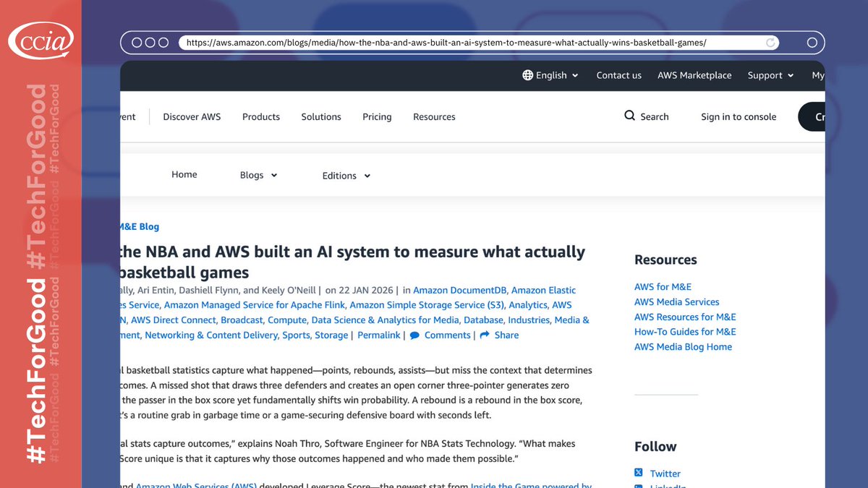Click the Broadcast tag link
Image resolution: width=868 pixels, height=488 pixels.
(242, 320)
